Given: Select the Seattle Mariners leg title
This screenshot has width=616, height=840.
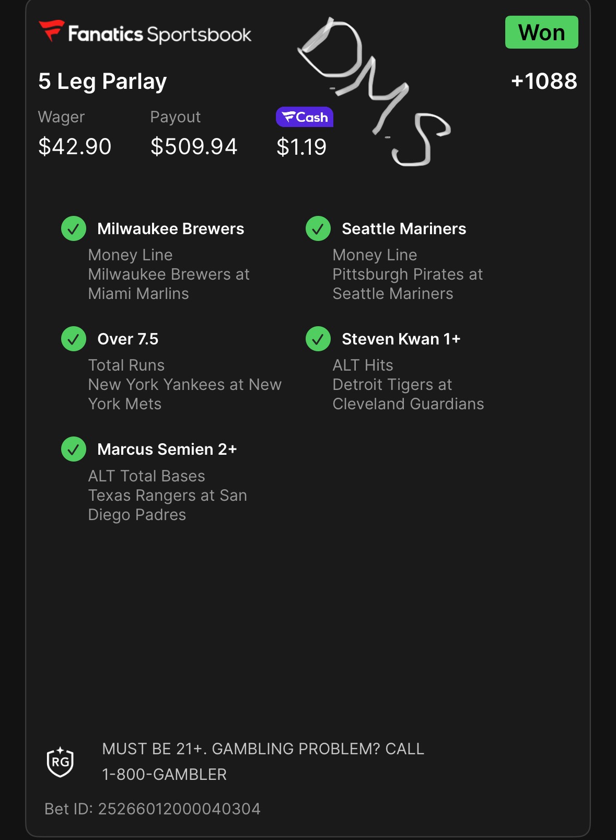Looking at the screenshot, I should click(x=404, y=229).
